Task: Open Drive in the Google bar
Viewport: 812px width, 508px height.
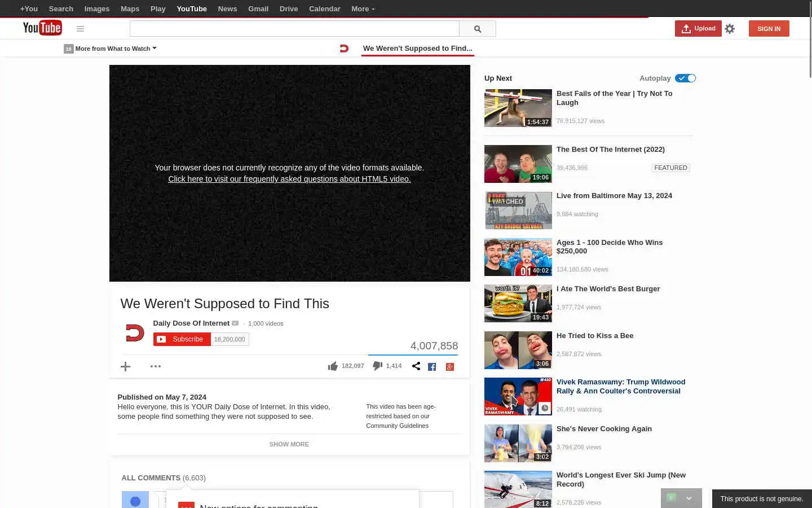Action: coord(289,9)
